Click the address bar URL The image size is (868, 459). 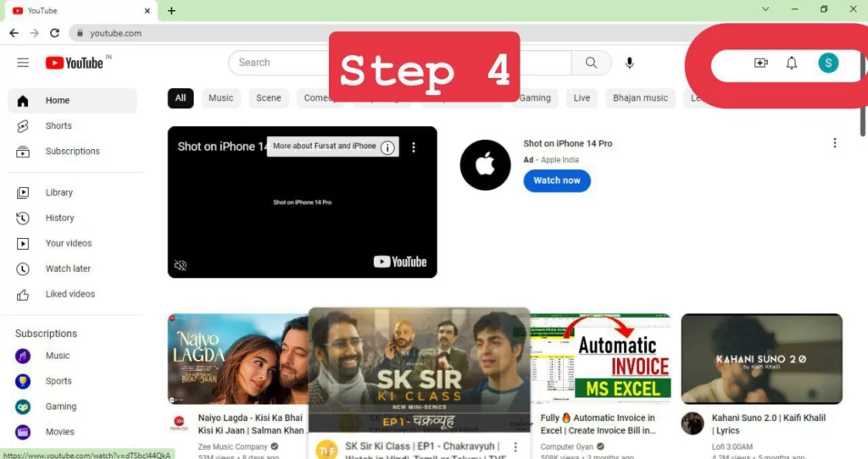tap(115, 33)
